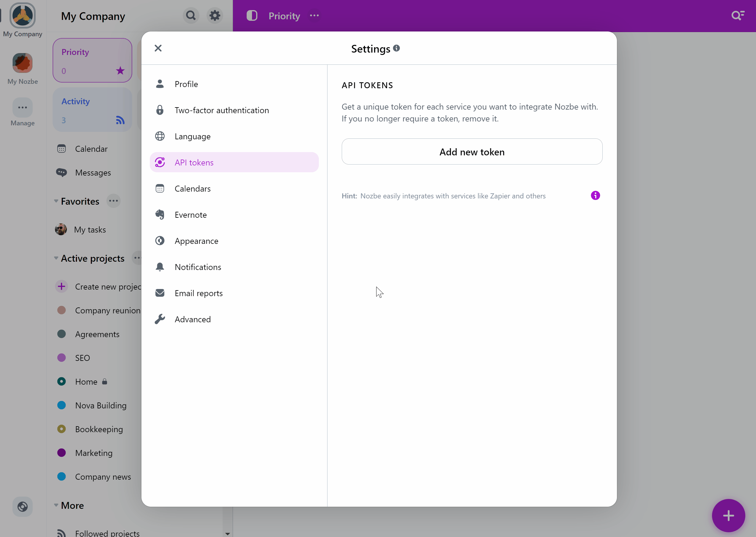756x537 pixels.
Task: Select the Calendars menu item
Action: tap(193, 188)
